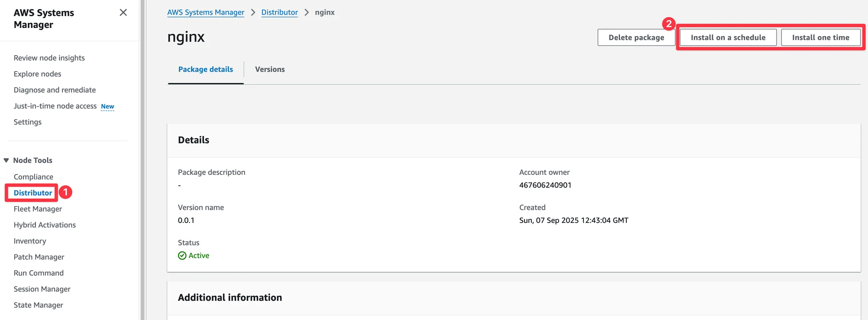868x320 pixels.
Task: Switch to the Versions tab
Action: point(270,70)
